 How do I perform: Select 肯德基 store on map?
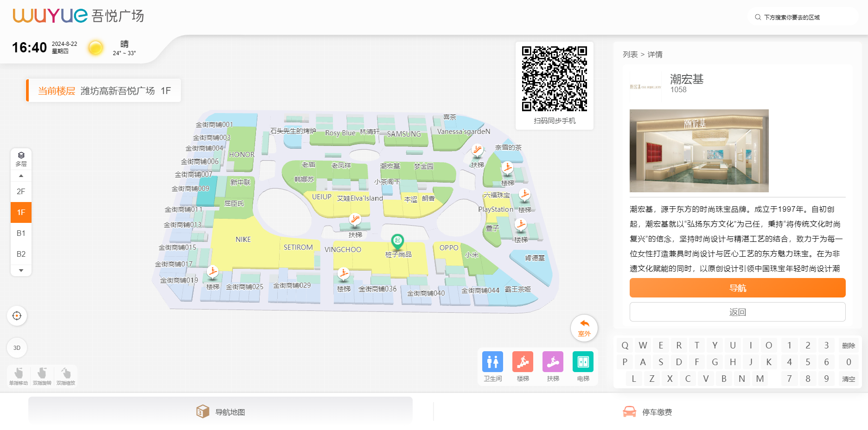tap(535, 258)
